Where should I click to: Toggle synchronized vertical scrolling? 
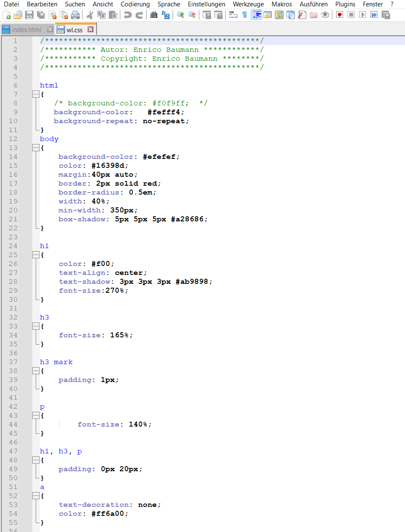[x=207, y=14]
